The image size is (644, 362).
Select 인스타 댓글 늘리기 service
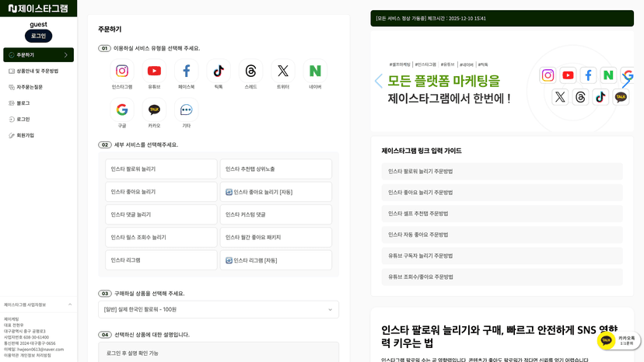tap(161, 214)
